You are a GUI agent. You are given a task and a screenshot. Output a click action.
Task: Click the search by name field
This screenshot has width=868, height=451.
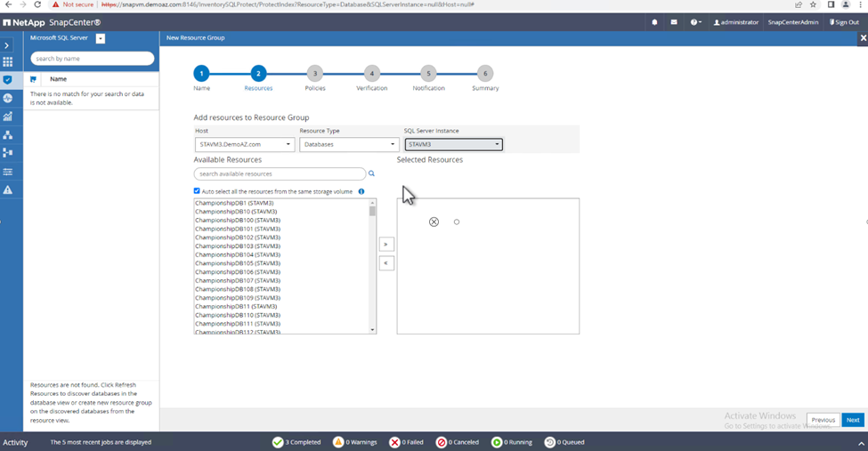click(92, 59)
